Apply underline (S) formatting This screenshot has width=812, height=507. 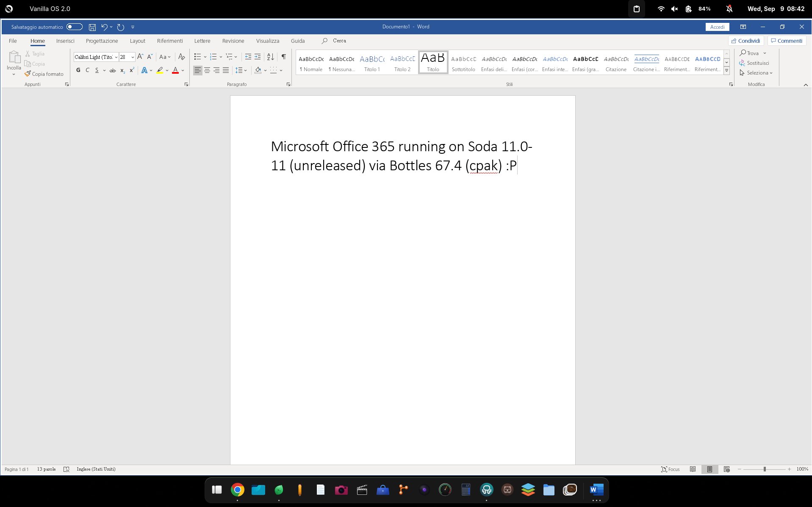tap(97, 70)
